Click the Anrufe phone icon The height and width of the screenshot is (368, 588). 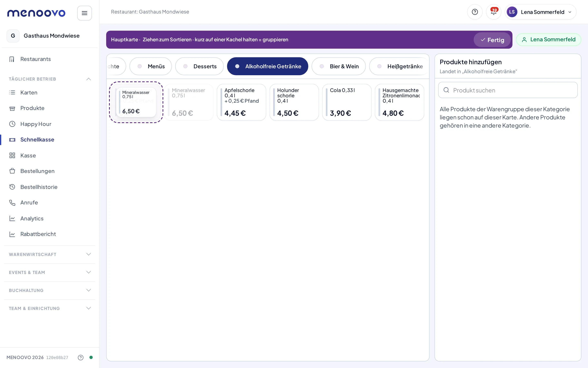click(12, 202)
